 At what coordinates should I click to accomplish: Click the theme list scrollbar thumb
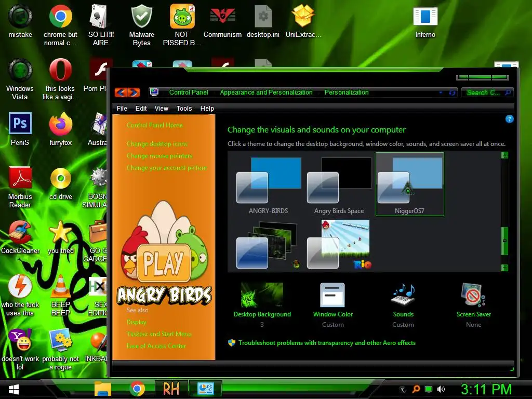pyautogui.click(x=504, y=241)
